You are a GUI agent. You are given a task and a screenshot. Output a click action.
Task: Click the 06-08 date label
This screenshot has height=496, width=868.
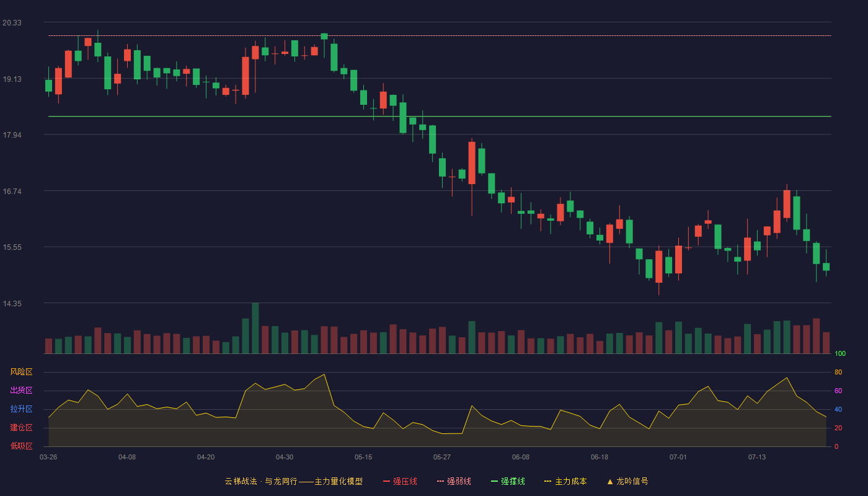pyautogui.click(x=521, y=457)
